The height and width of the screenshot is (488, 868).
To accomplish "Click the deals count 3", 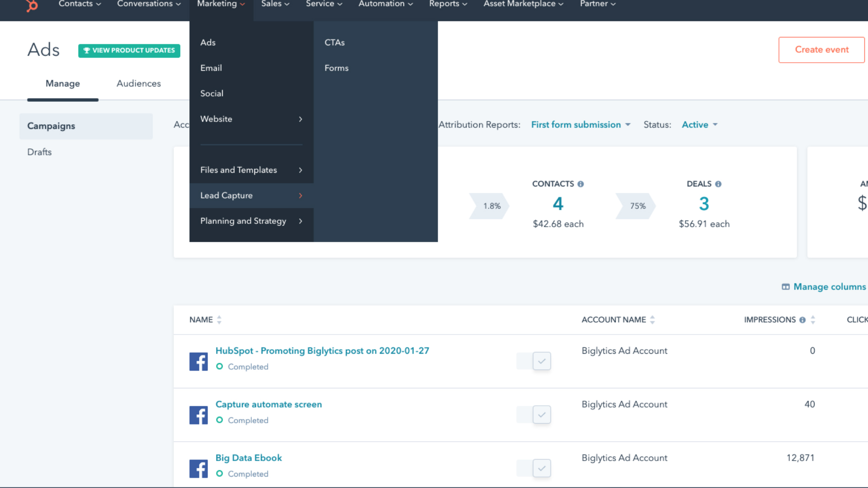I will point(704,204).
